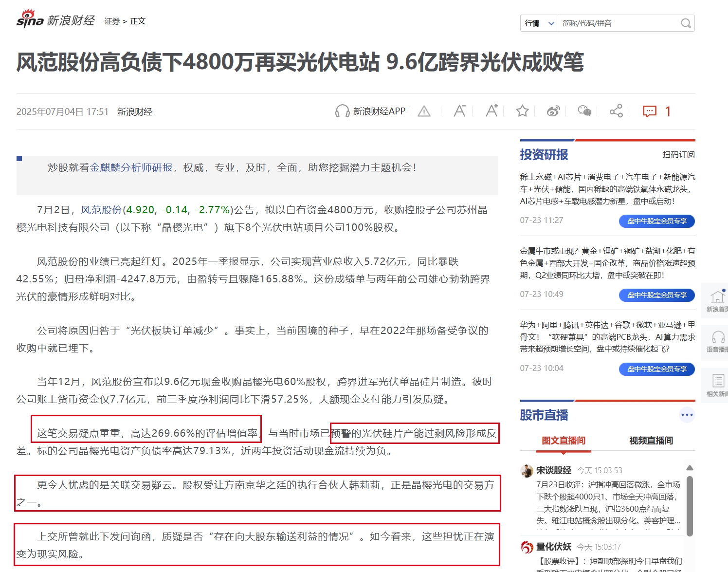Click the live feed scrollbar thumb
Screen dimensions: 728x572
690,506
